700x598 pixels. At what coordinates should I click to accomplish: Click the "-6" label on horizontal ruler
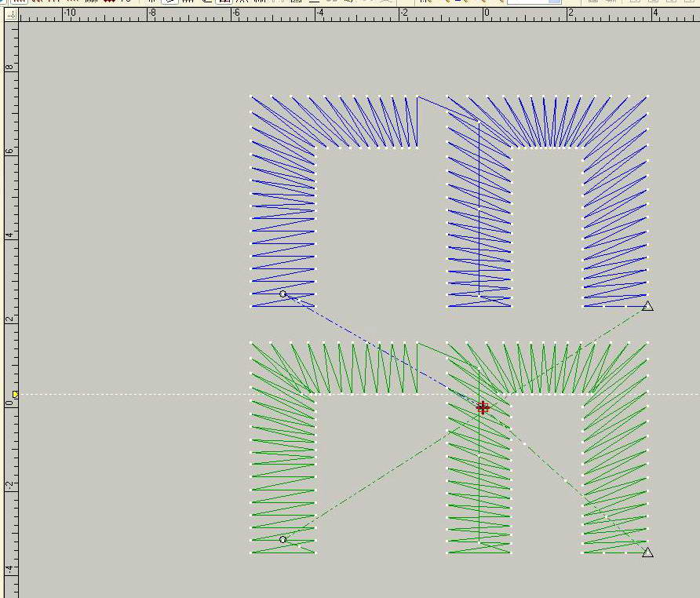pyautogui.click(x=236, y=13)
